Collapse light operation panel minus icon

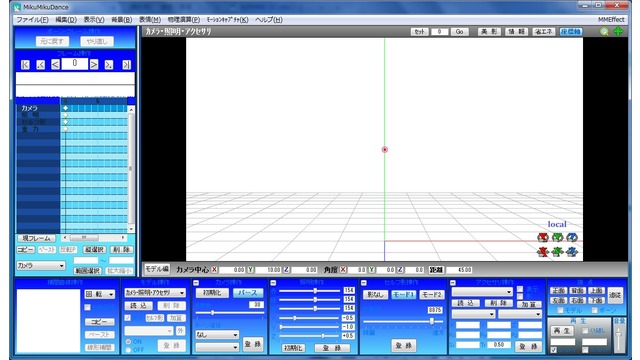point(273,283)
